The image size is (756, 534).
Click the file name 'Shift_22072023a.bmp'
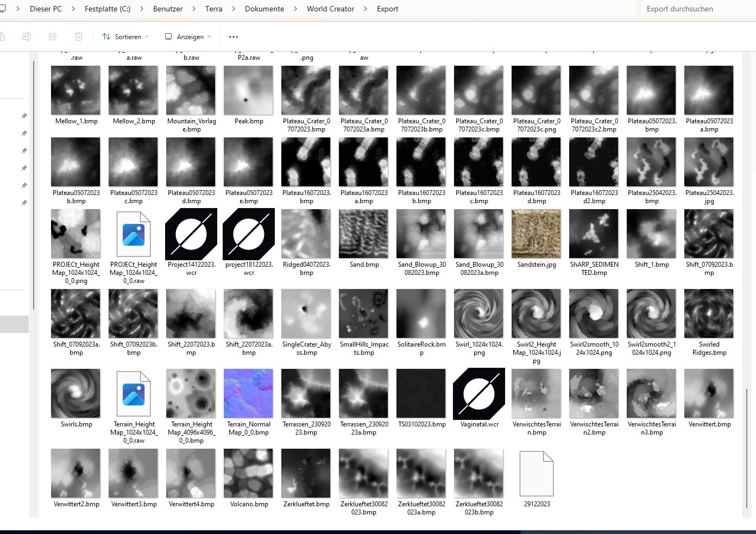249,349
